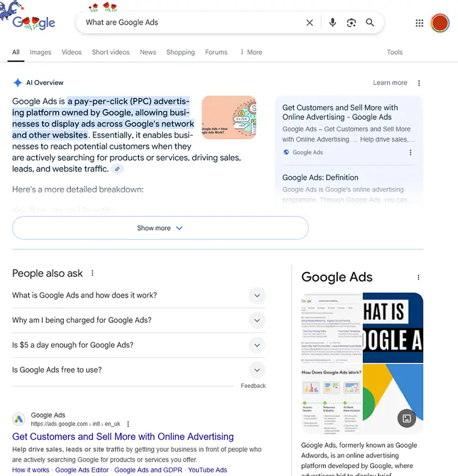The height and width of the screenshot is (476, 458).
Task: Open three-dot menu of Google Ads knowledge panel
Action: pos(418,277)
